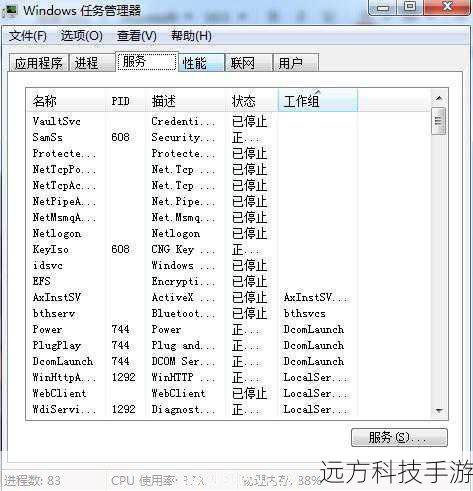Select the PlugPlay service row
Viewport: 473px width, 491px height.
pyautogui.click(x=228, y=345)
